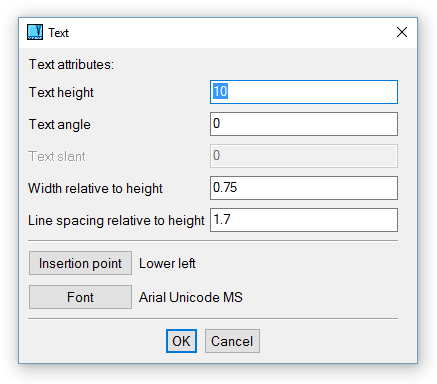Dismiss the dialog with Cancel

coord(232,341)
